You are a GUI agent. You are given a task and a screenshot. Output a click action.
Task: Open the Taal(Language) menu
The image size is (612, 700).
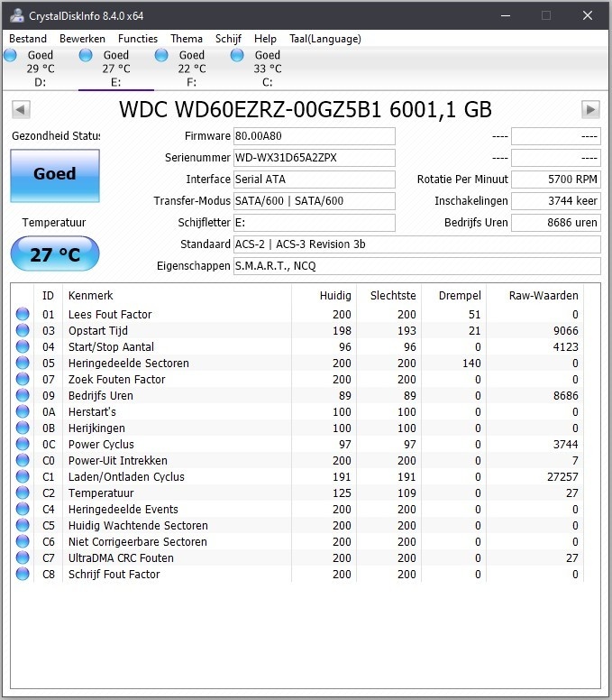click(x=325, y=39)
